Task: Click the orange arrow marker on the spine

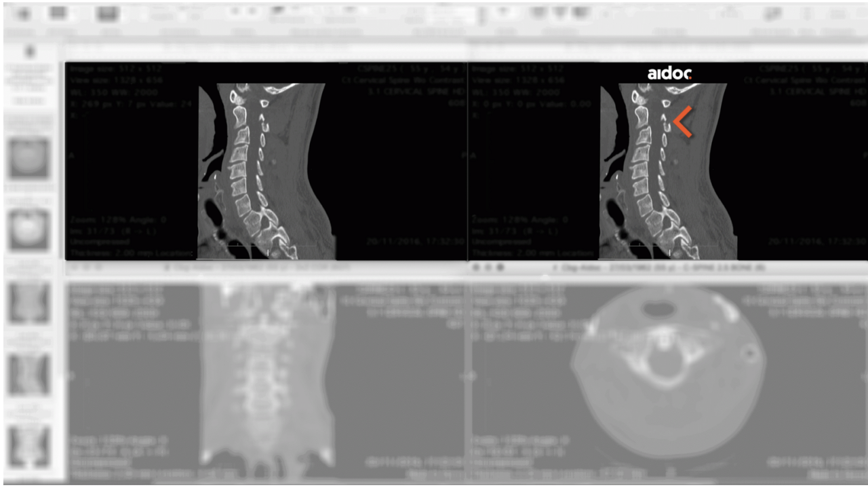Action: 682,122
